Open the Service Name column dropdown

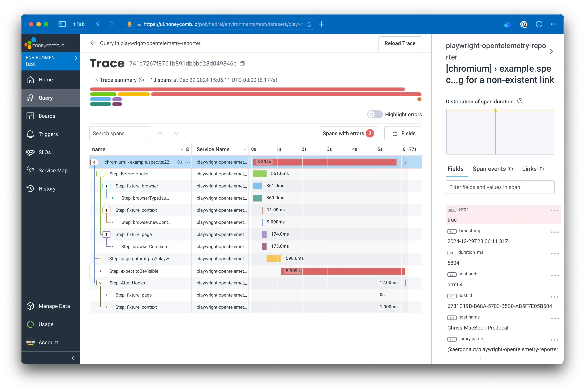tap(244, 149)
